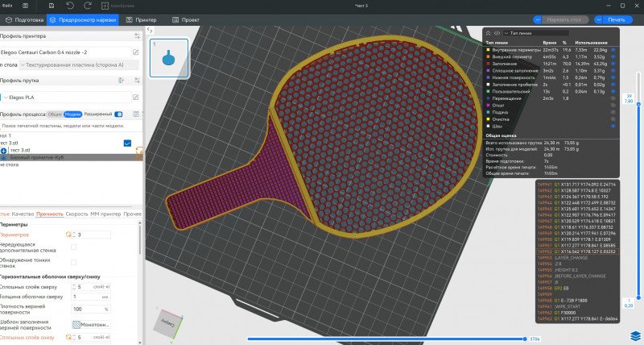The width and height of the screenshot is (644, 345).
Task: Open printer profile settings icon
Action: point(135,35)
